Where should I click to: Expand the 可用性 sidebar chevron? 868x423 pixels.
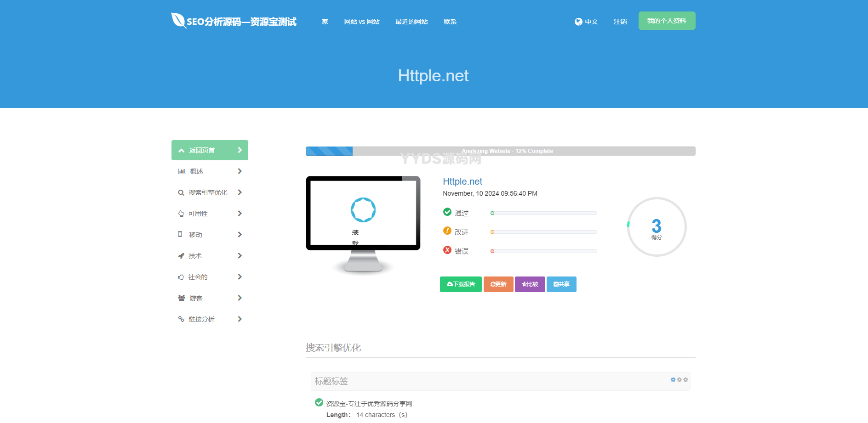[x=240, y=214]
